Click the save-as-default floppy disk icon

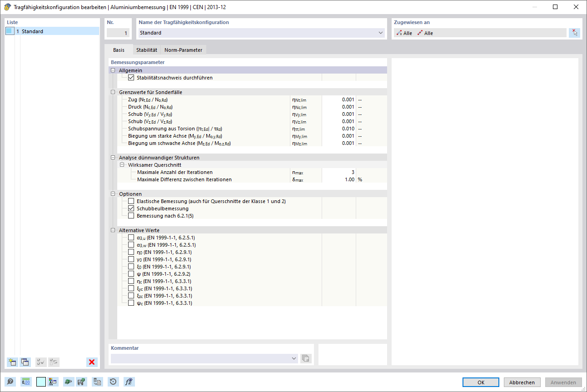81,382
